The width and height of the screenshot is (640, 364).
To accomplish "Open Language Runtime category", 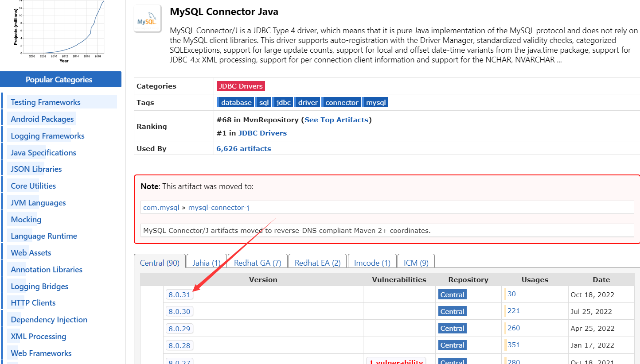I will pos(44,236).
